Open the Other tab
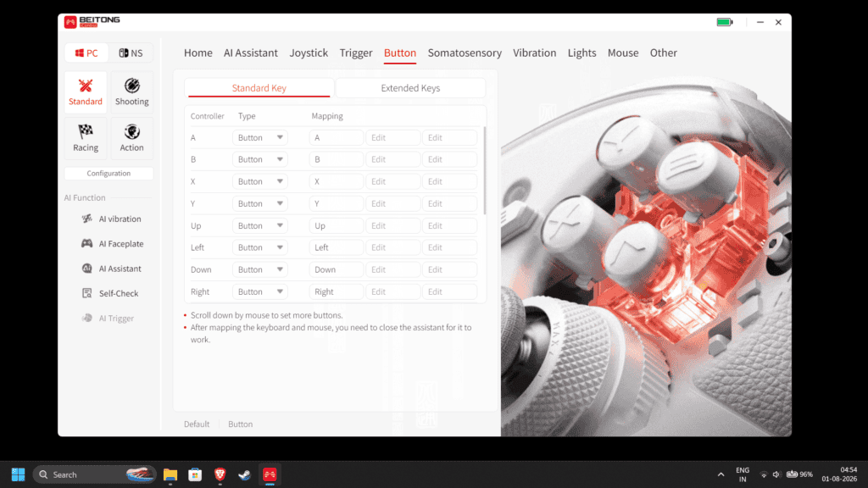This screenshot has width=868, height=488. coord(663,53)
